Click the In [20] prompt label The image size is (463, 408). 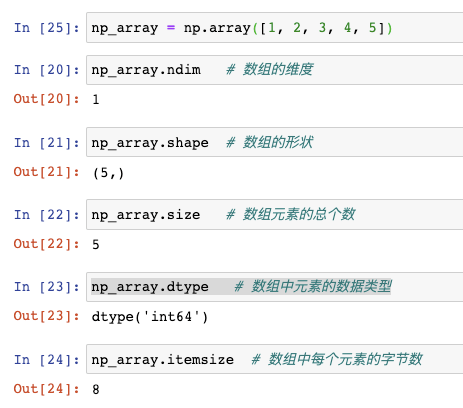[47, 70]
